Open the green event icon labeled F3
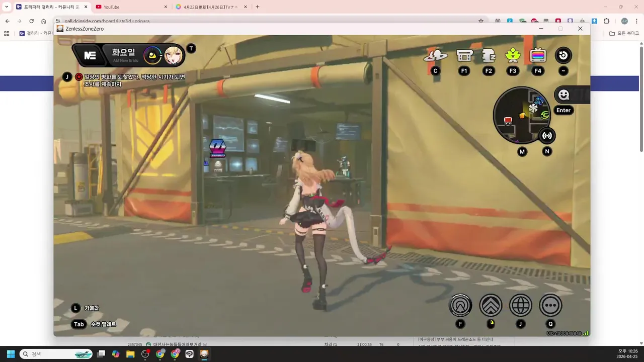Screen dimensions: 644x362 [513, 55]
